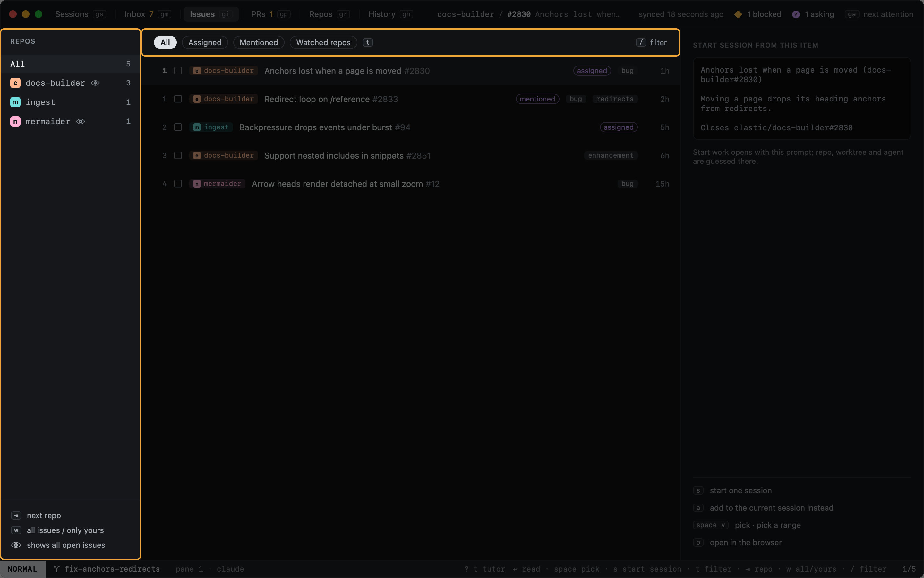The height and width of the screenshot is (578, 924).
Task: Click the 'o' key hint for open in browser
Action: click(x=698, y=542)
